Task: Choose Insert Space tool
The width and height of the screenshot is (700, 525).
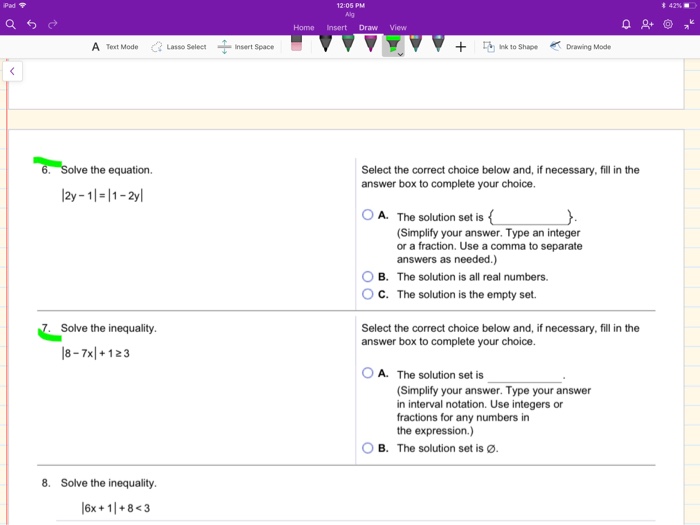Action: pos(246,47)
